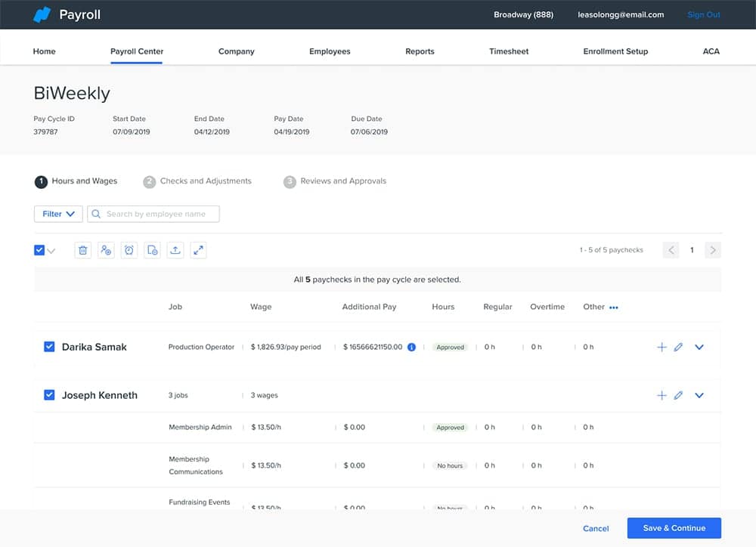Click the trash delete icon in toolbar
The image size is (756, 547).
83,250
